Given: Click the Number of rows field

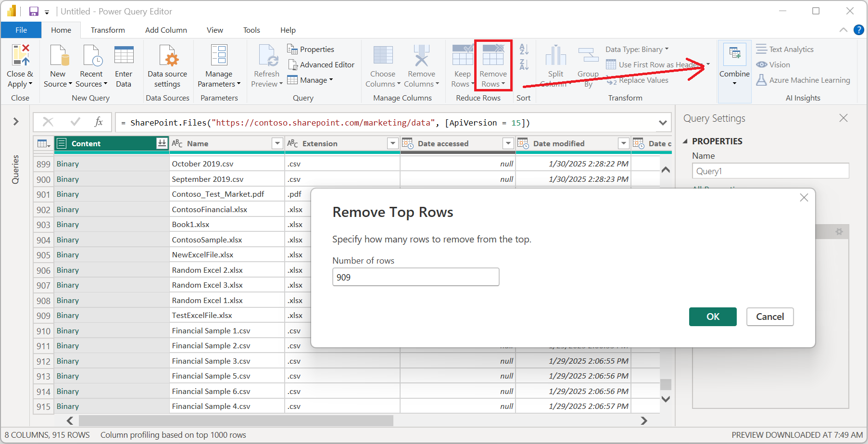Looking at the screenshot, I should coord(416,277).
